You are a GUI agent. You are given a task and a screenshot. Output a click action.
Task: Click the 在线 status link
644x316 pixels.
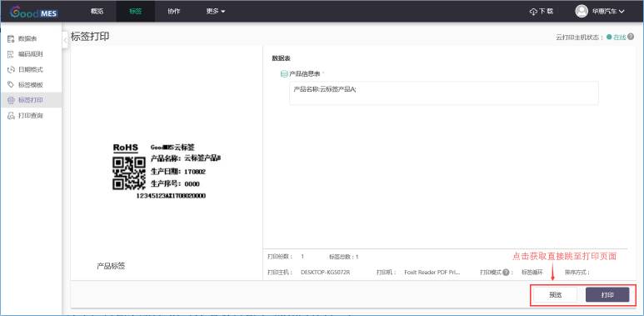pyautogui.click(x=619, y=37)
